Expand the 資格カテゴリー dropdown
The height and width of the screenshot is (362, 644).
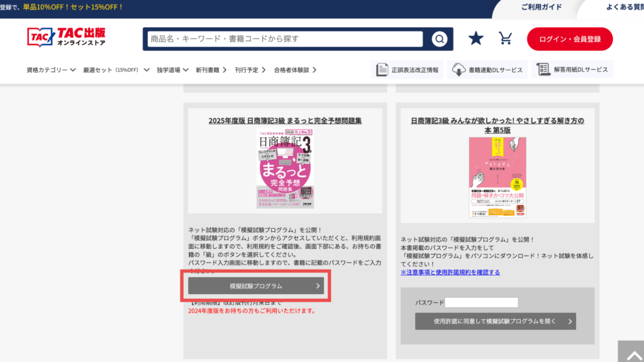tap(51, 70)
